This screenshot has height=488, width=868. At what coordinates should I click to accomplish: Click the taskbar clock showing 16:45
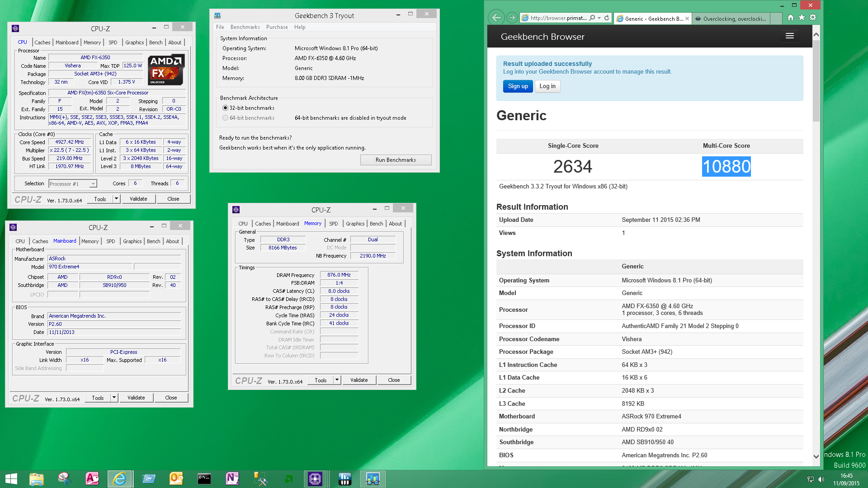pos(846,476)
